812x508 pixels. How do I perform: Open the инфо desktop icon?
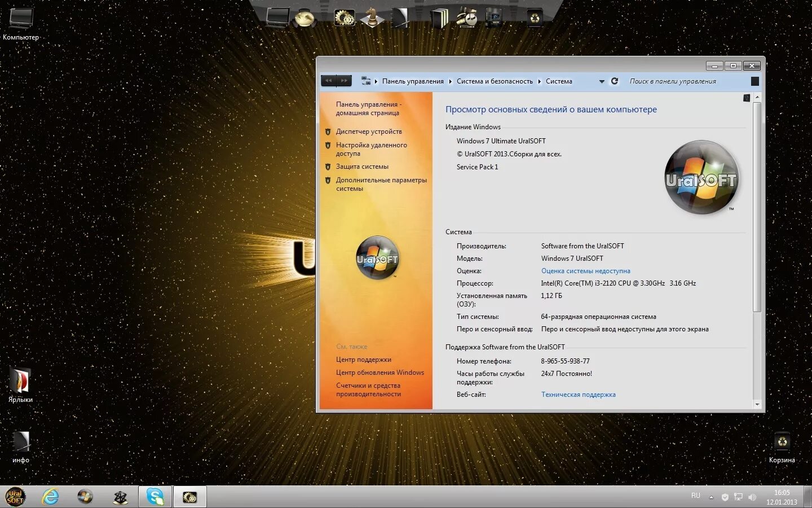21,447
